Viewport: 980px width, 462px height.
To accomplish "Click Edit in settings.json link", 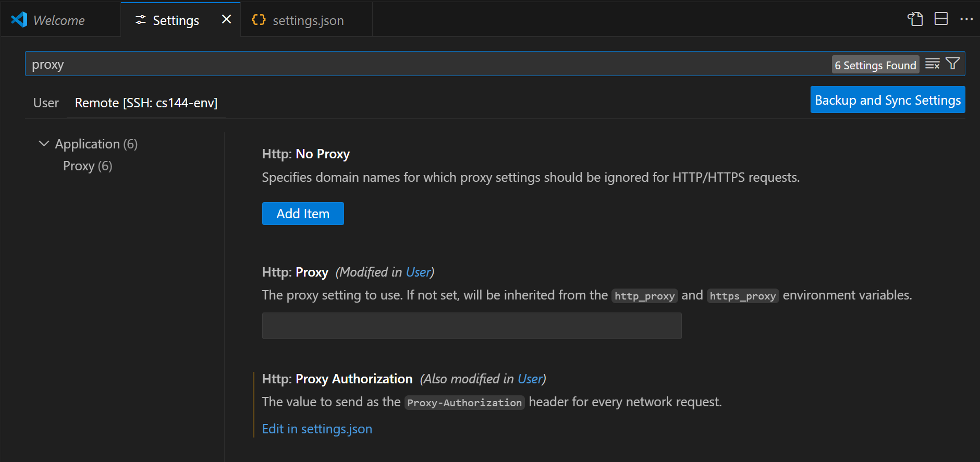I will point(317,429).
